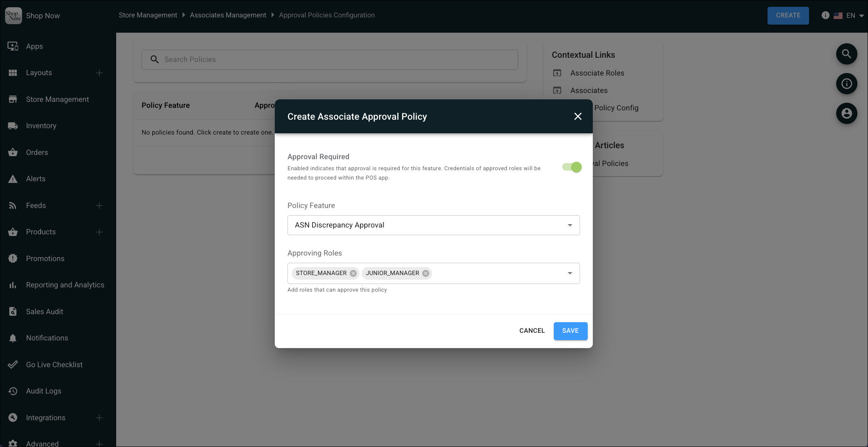Remove the STORE_MANAGER role chip
Image resolution: width=868 pixels, height=447 pixels.
[x=353, y=273]
